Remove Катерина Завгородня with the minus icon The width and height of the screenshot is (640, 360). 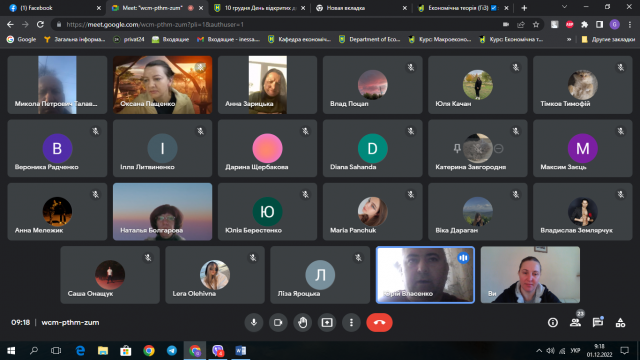(498, 149)
